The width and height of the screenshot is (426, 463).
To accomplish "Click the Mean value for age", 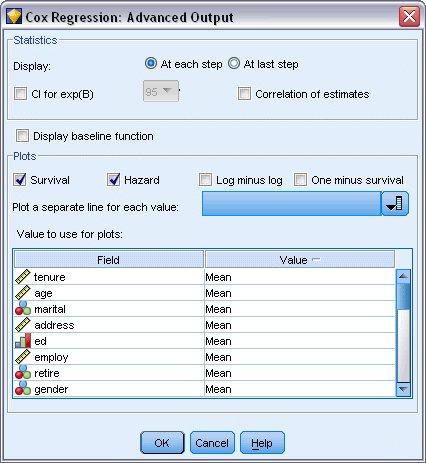I will [x=218, y=293].
